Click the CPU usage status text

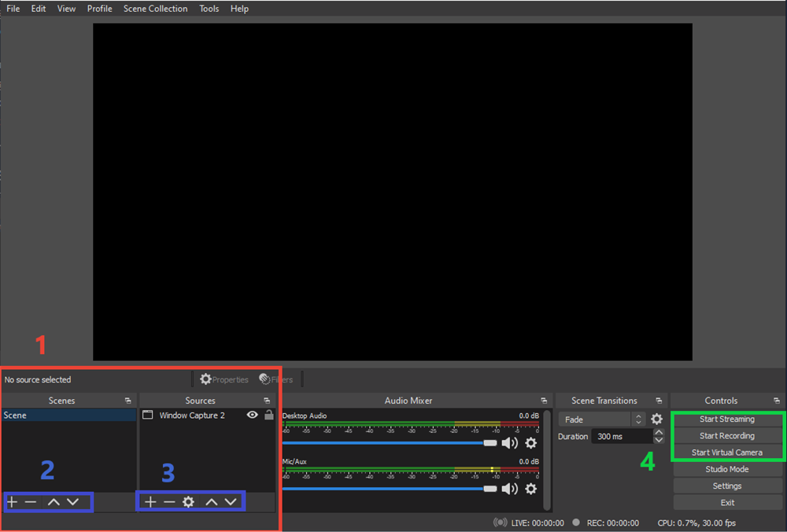click(x=696, y=523)
